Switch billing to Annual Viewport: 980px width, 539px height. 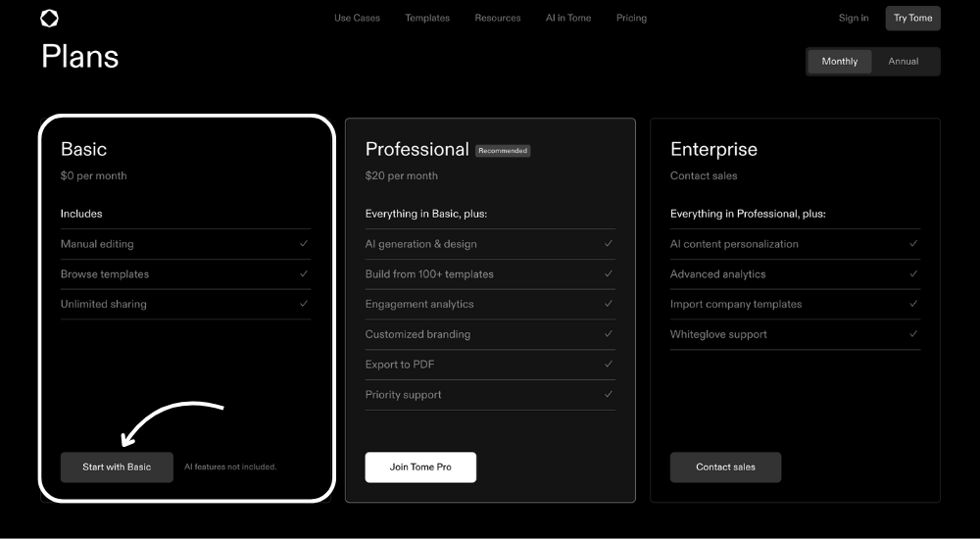[x=903, y=62]
